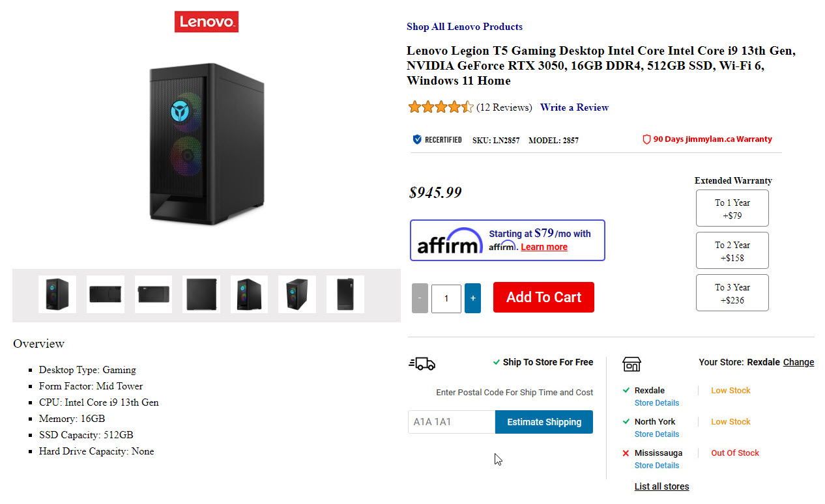Expand List all stores
This screenshot has width=825, height=504.
click(661, 486)
